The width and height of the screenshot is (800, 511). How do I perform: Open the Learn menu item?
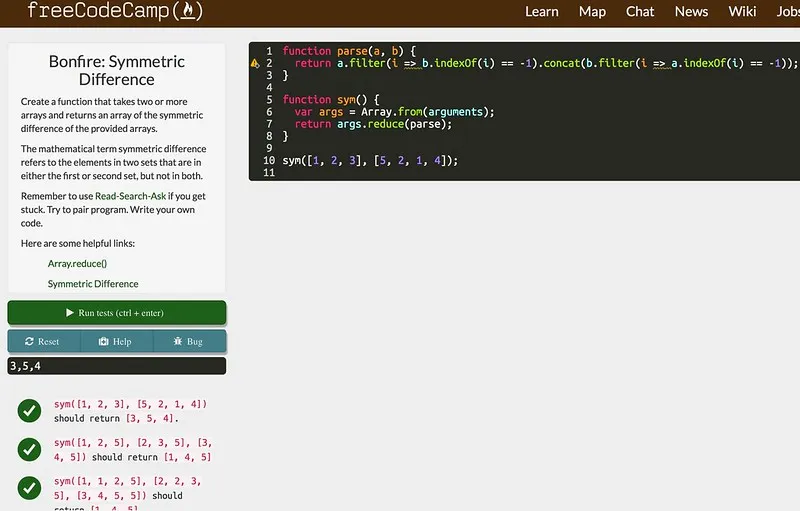(542, 12)
